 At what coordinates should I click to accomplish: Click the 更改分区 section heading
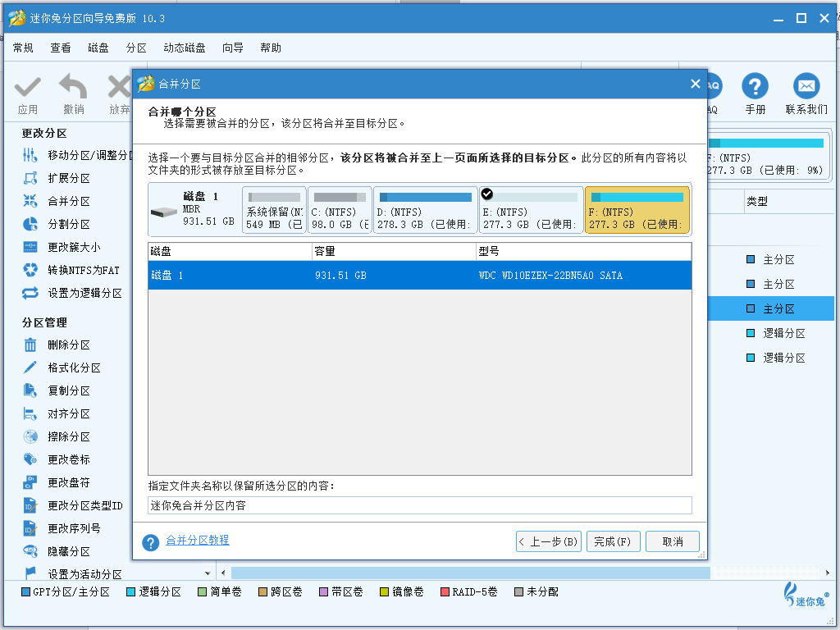(x=44, y=134)
